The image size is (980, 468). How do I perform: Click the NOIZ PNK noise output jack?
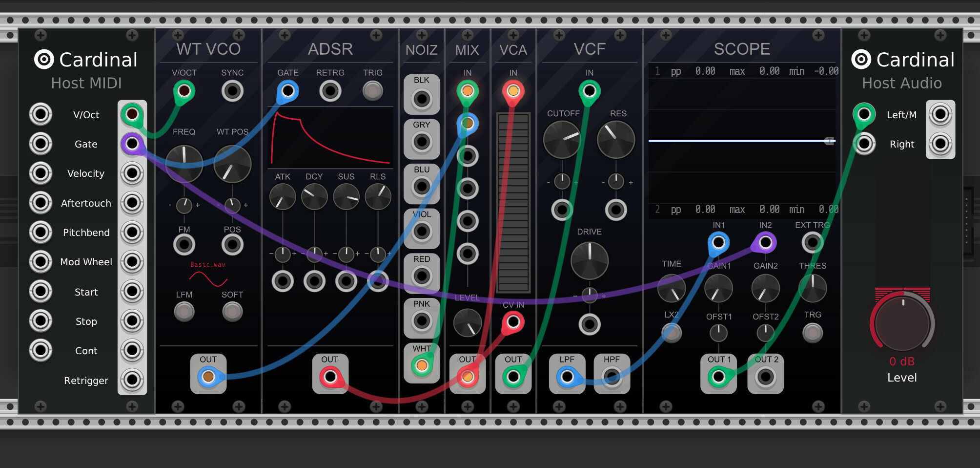pos(422,321)
